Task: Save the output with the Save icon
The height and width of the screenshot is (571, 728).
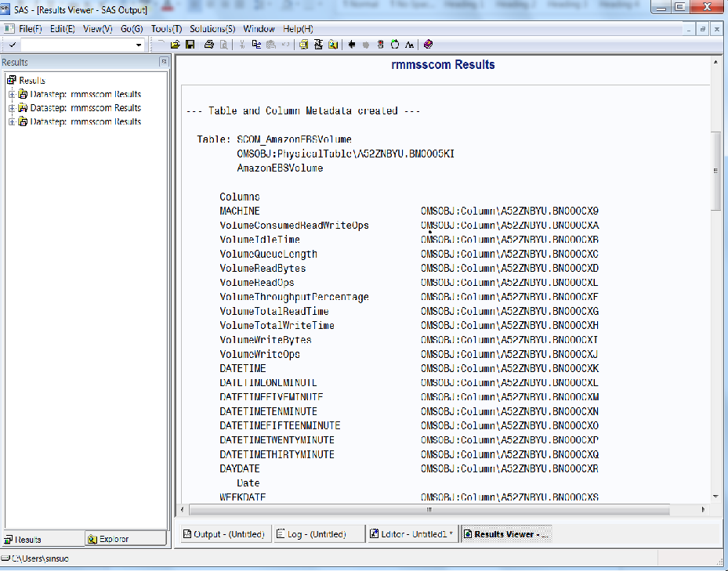Action: tap(190, 44)
